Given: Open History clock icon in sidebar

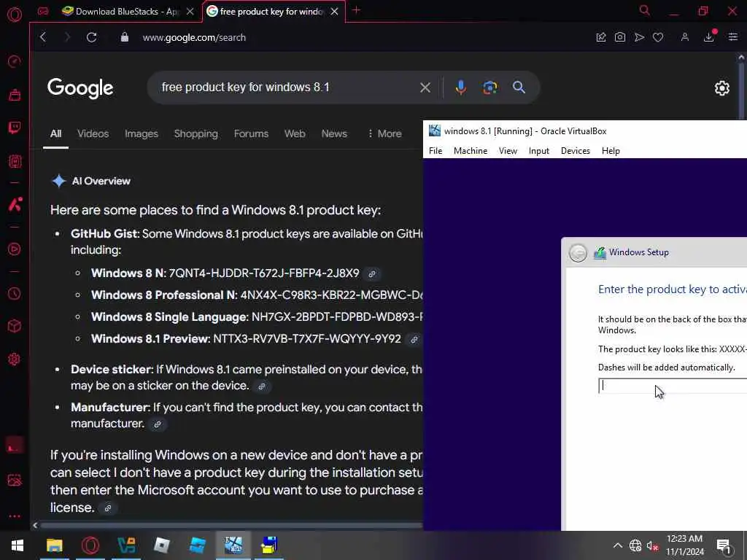Looking at the screenshot, I should (15, 293).
